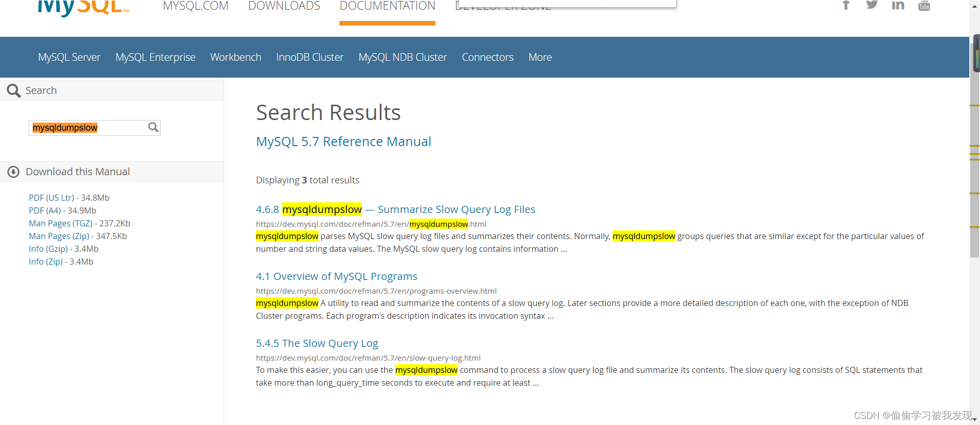The image size is (980, 425).
Task: Click the scrollbar down arrow
Action: pos(974,420)
